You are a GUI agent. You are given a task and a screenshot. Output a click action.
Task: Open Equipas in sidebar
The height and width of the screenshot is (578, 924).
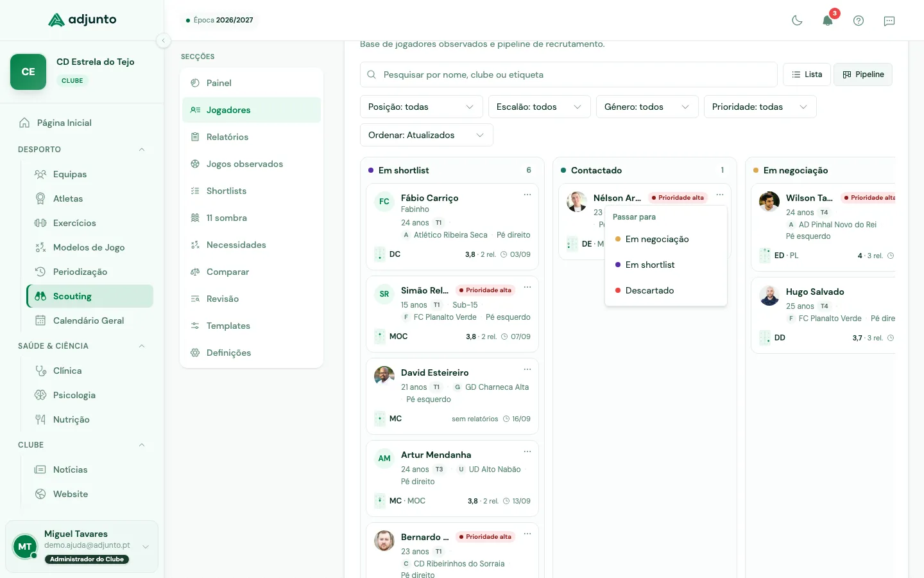pyautogui.click(x=90, y=174)
